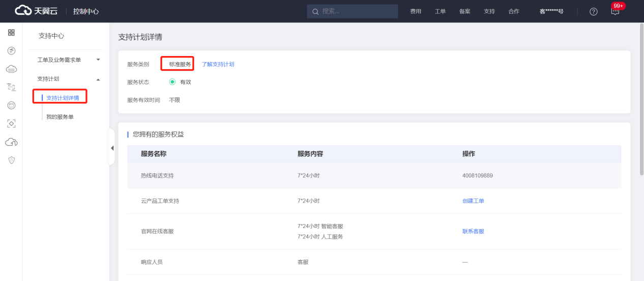The width and height of the screenshot is (644, 281).
Task: Open 了解支持计划 link
Action: pos(218,64)
